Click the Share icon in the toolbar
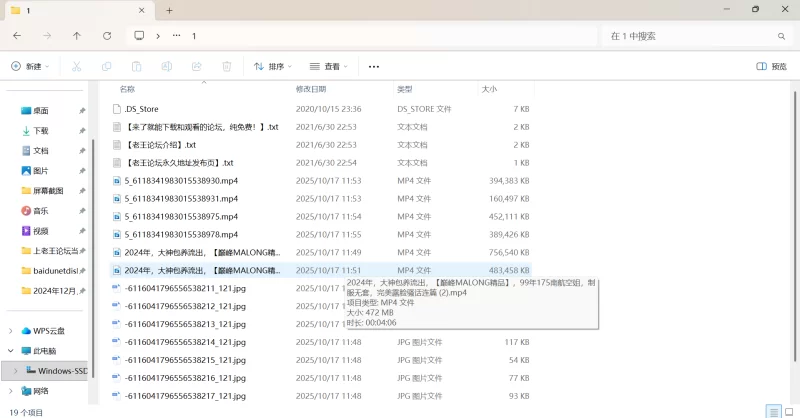The image size is (800, 418). tap(196, 66)
